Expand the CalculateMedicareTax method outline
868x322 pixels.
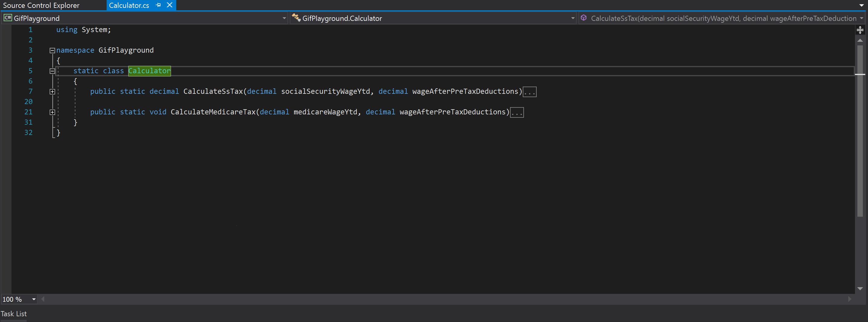point(52,112)
